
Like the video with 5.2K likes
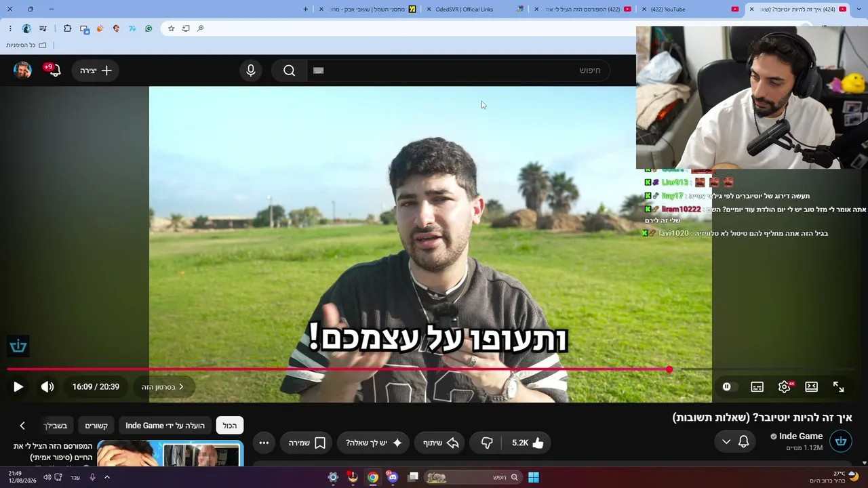click(527, 443)
